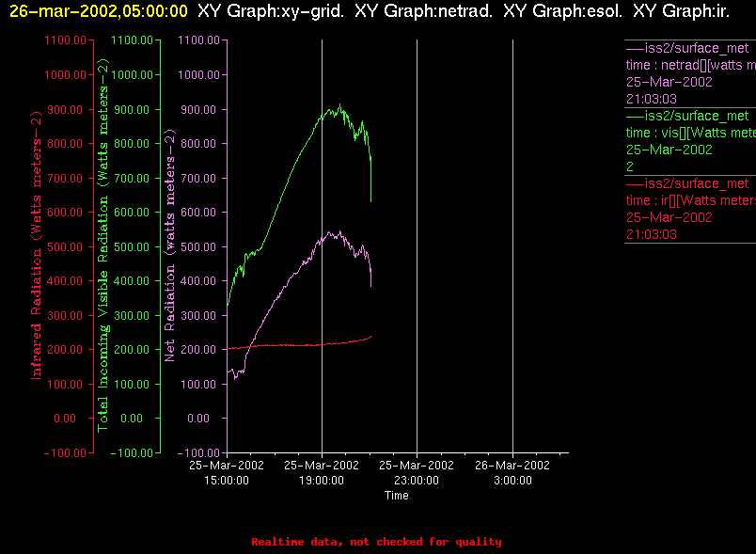This screenshot has height=554, width=756.
Task: Click the Net Radiation axis label
Action: tap(169, 245)
